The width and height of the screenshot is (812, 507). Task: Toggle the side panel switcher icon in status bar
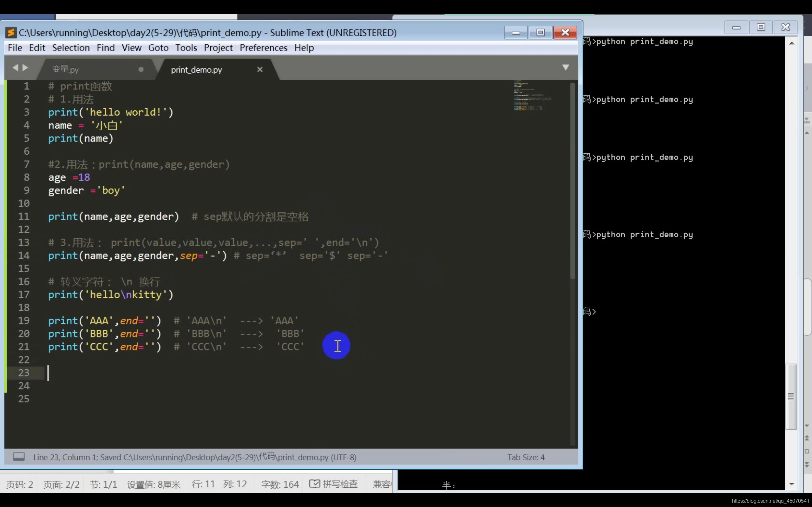pos(19,457)
